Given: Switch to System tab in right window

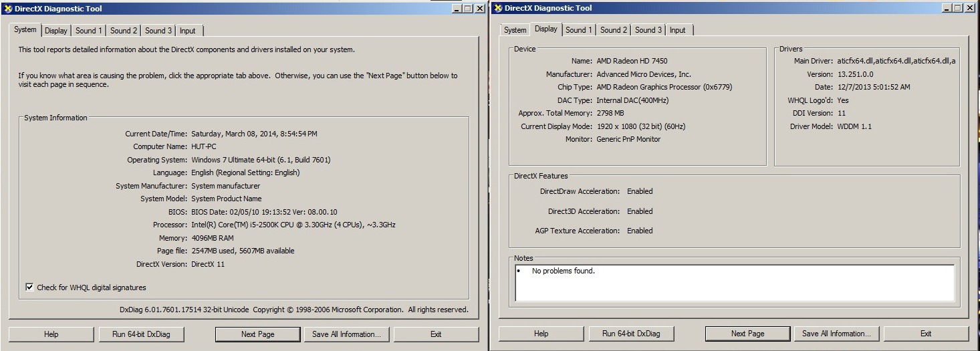Looking at the screenshot, I should 515,30.
